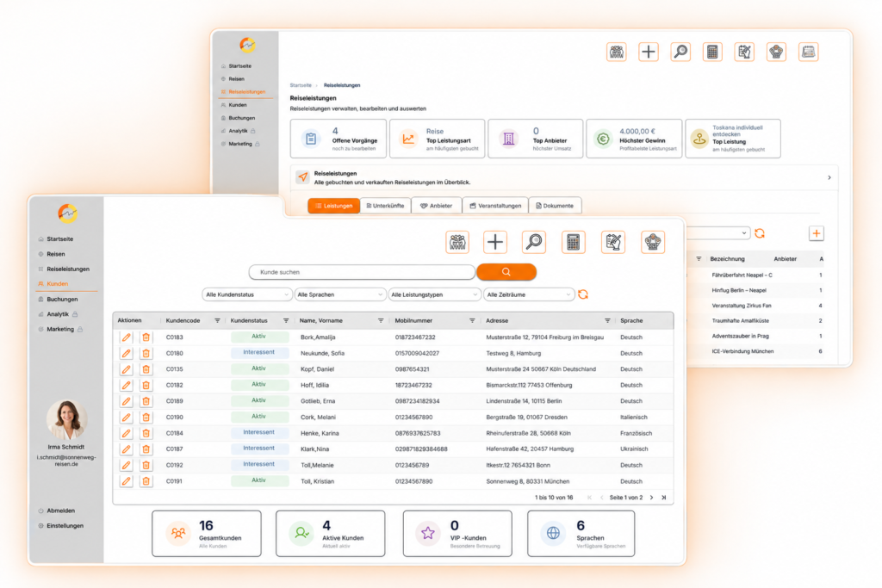
Task: Open Alle Kundenstatus dropdown
Action: [246, 294]
